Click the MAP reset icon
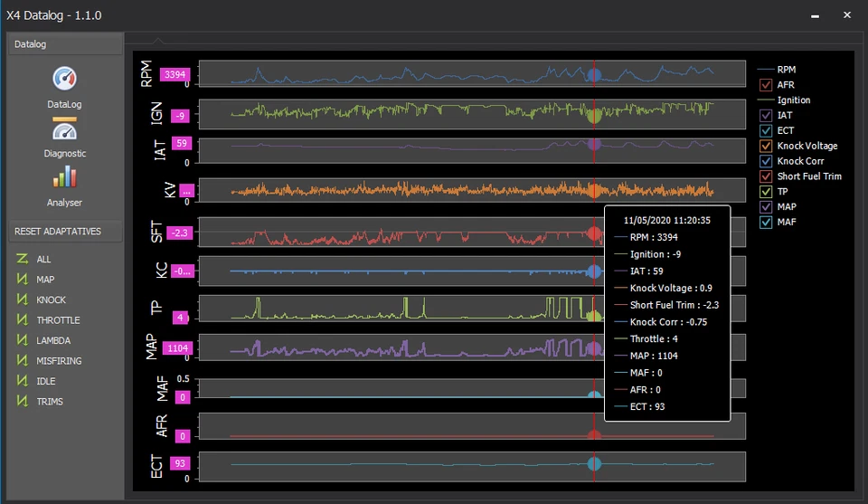 click(23, 280)
